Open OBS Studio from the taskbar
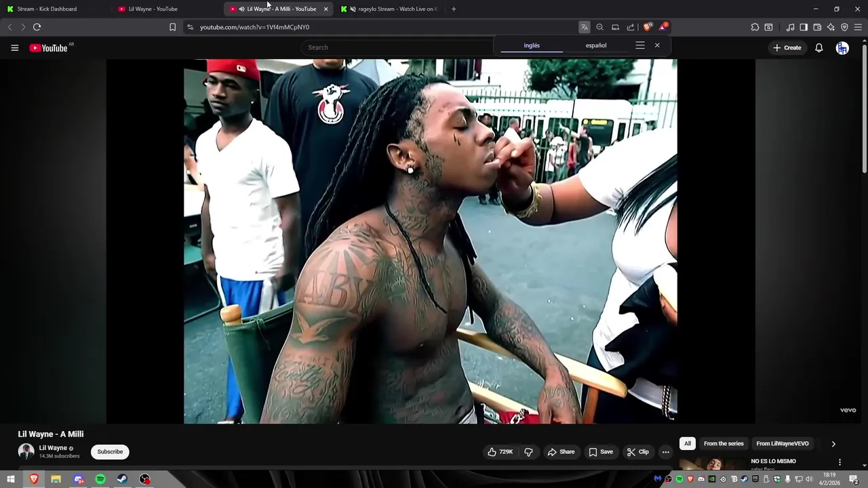Viewport: 868px width, 488px height. tap(144, 479)
